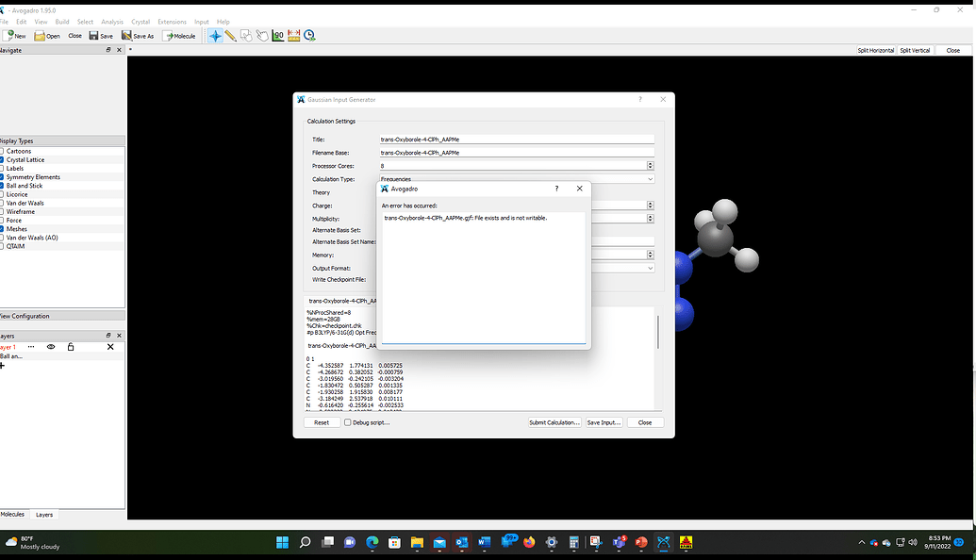Screen dimensions: 976x560
Task: Switch to the Molecules tab
Action: click(x=13, y=515)
